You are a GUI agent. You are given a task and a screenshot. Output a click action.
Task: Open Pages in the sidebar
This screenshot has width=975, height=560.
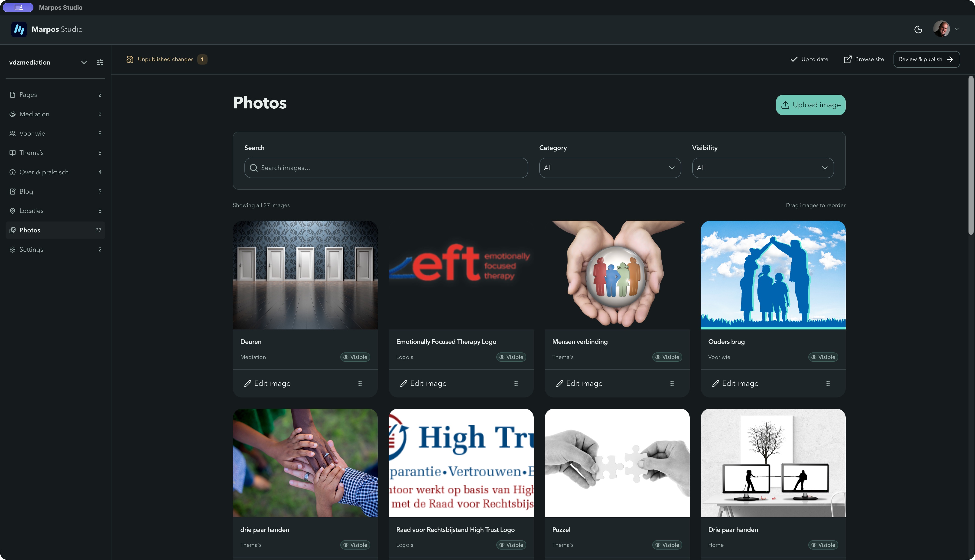pyautogui.click(x=55, y=95)
